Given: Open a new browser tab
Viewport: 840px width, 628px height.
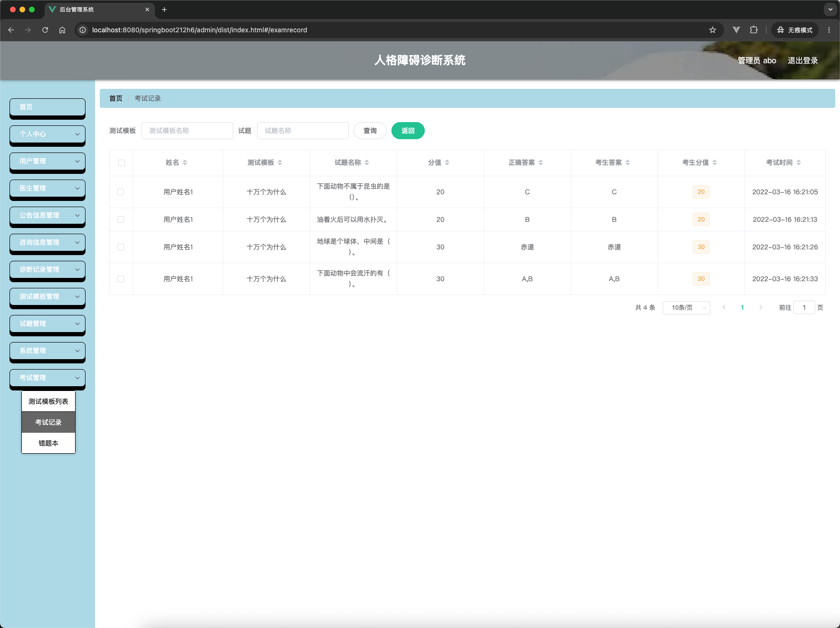Looking at the screenshot, I should coord(164,10).
